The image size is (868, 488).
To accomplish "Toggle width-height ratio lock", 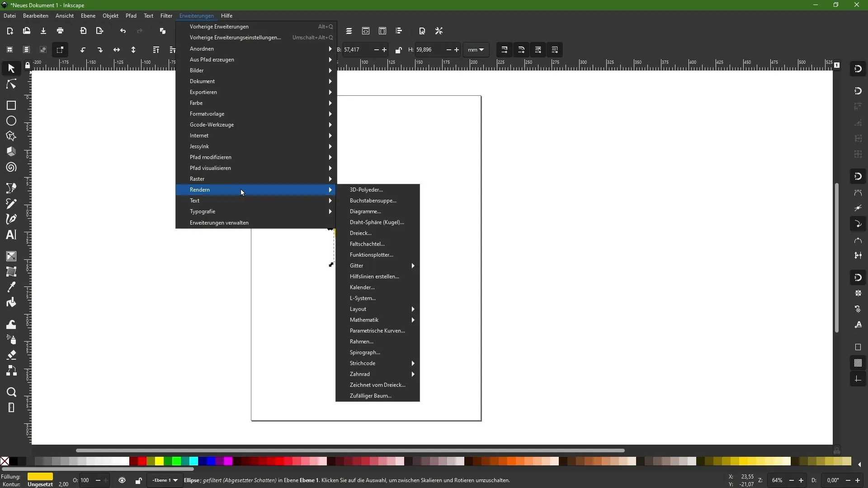I will [x=398, y=50].
